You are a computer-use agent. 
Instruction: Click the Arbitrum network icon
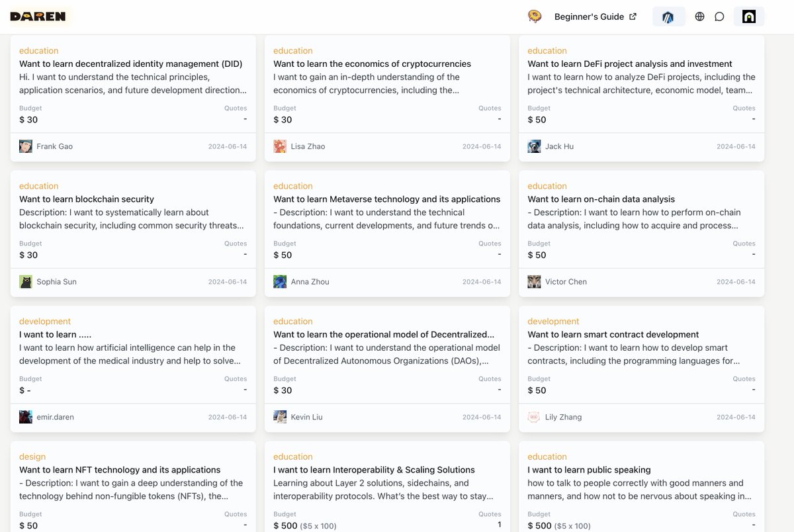point(668,17)
